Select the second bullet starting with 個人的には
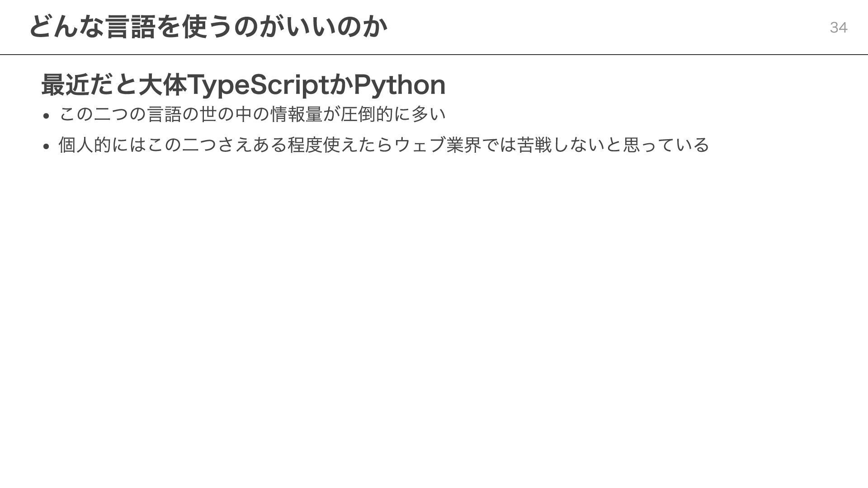The image size is (868, 488). pos(383,145)
